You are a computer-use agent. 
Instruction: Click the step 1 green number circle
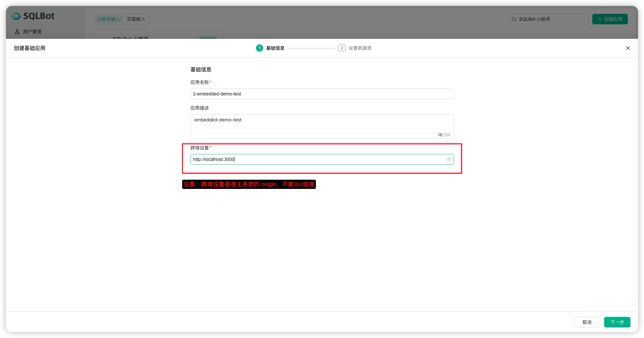pyautogui.click(x=259, y=48)
